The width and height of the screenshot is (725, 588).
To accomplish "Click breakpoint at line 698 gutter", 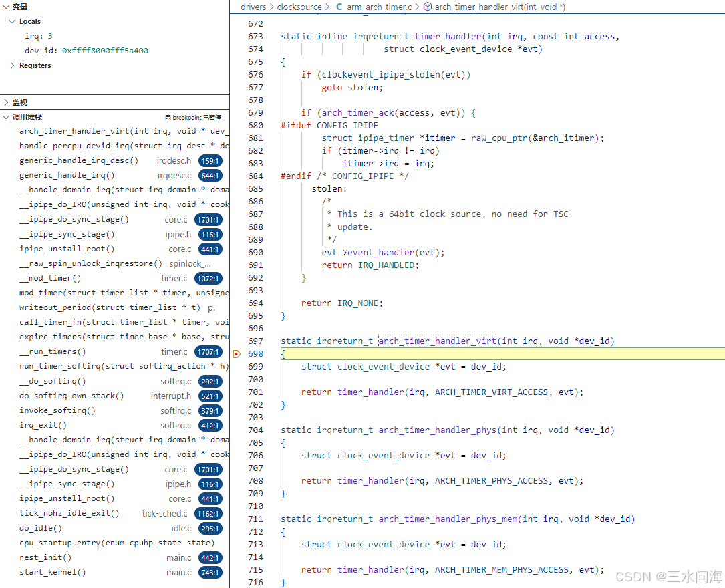I will click(x=237, y=354).
